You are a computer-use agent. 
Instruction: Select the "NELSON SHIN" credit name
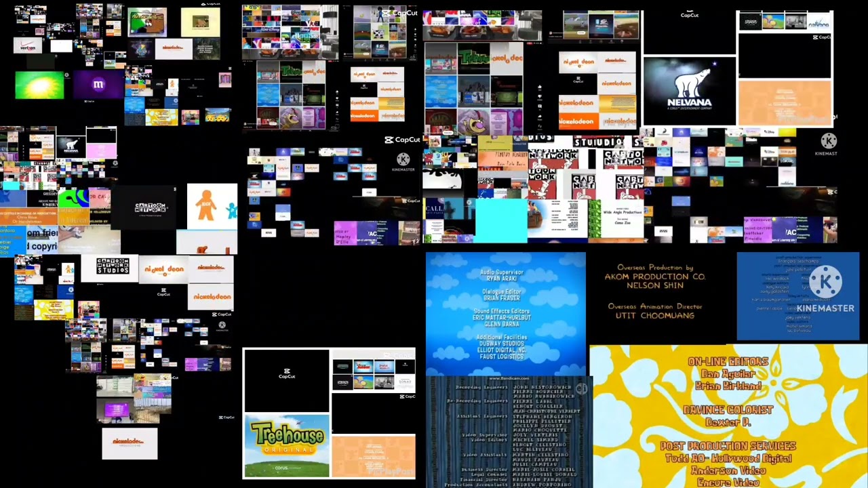tap(655, 285)
